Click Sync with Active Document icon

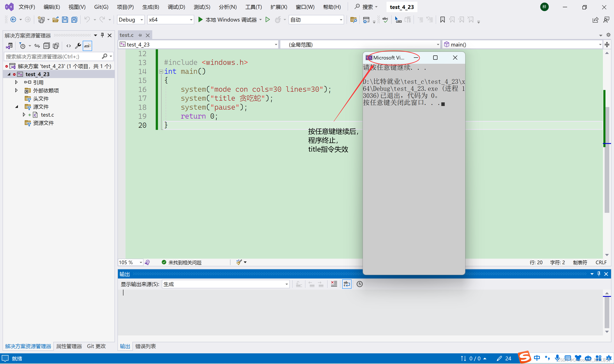37,46
